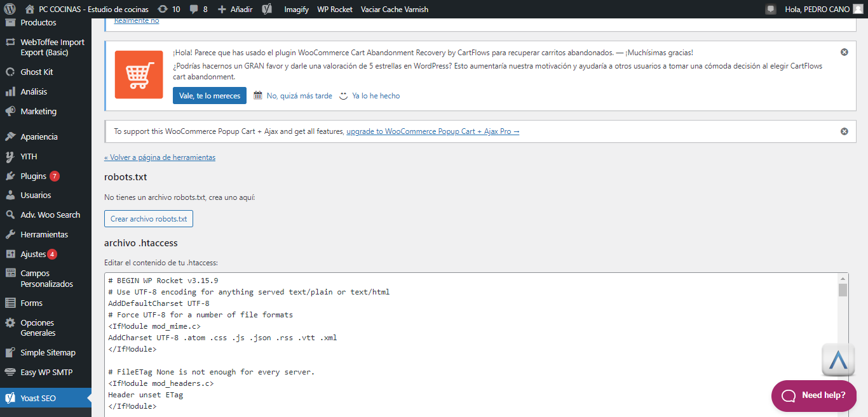The image size is (868, 417).
Task: Click the Usuarios person icon
Action: click(10, 195)
